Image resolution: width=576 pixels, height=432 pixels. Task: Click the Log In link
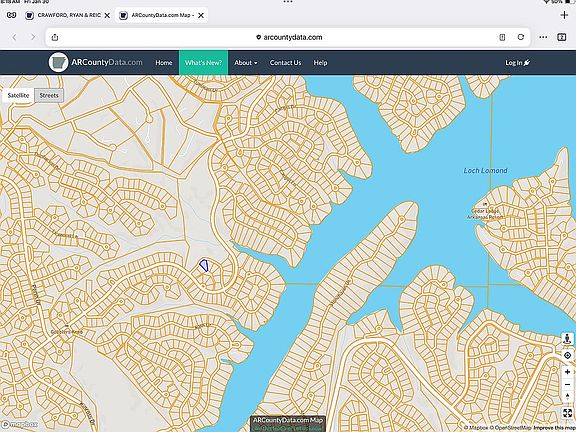(x=518, y=63)
